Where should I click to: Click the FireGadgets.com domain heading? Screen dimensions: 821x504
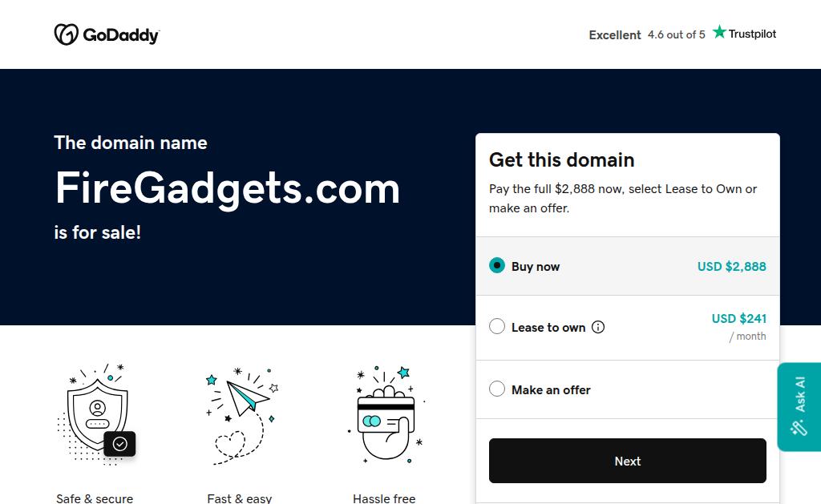(228, 189)
